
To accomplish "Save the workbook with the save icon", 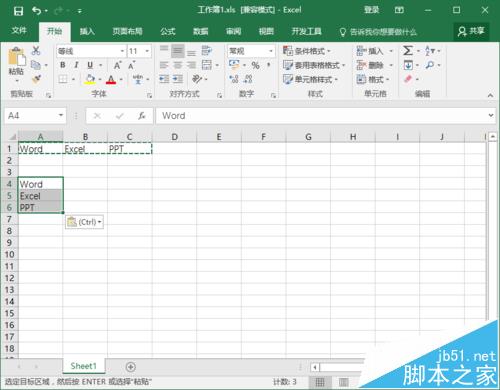I will (x=18, y=11).
